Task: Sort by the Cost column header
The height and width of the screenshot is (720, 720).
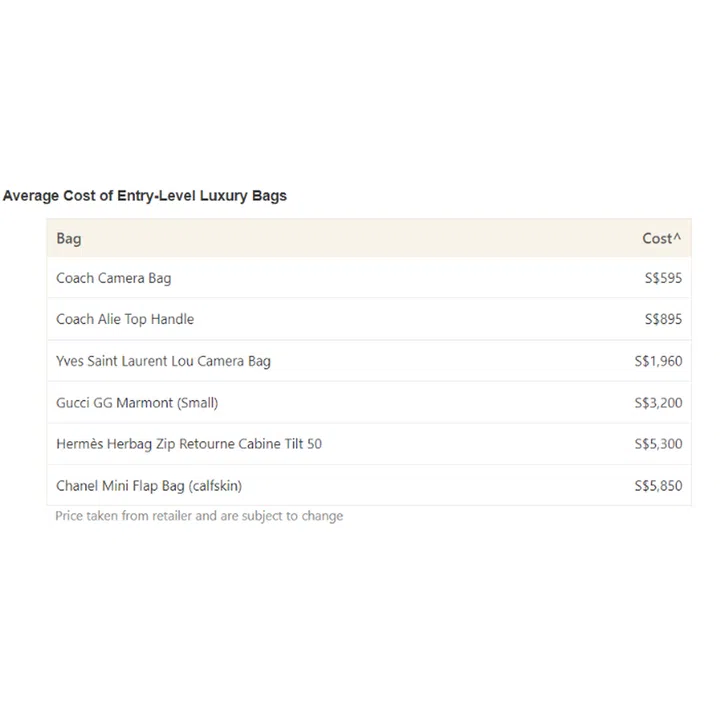Action: 657,238
